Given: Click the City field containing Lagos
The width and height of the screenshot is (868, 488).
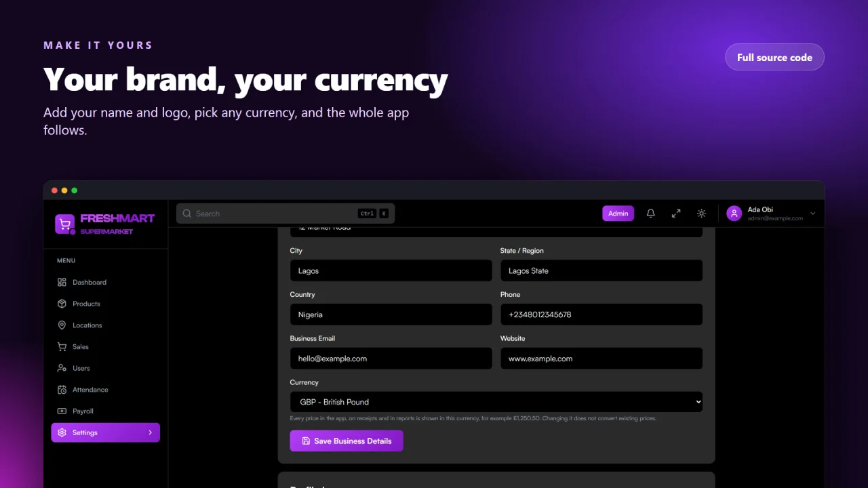Looking at the screenshot, I should coord(391,270).
